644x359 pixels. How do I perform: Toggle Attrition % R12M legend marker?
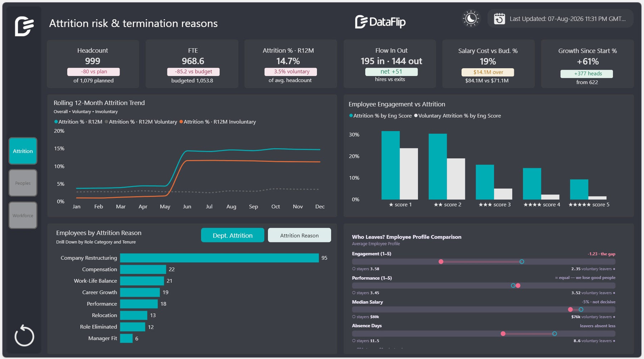point(56,122)
